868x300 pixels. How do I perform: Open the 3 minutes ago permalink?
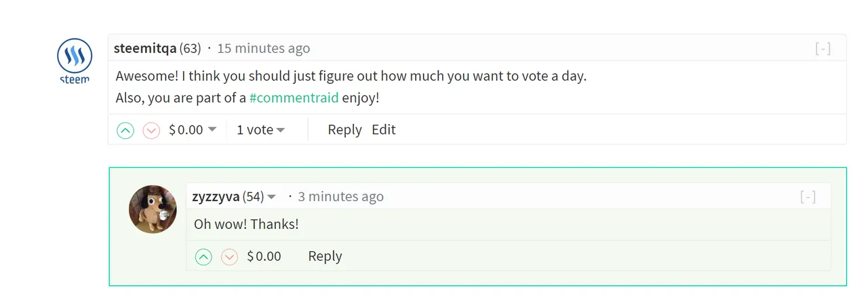click(x=340, y=197)
